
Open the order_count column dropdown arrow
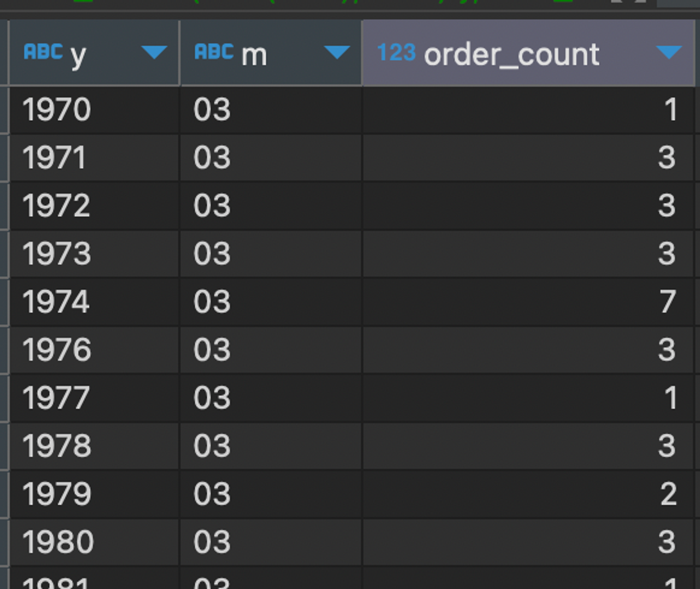[x=669, y=53]
